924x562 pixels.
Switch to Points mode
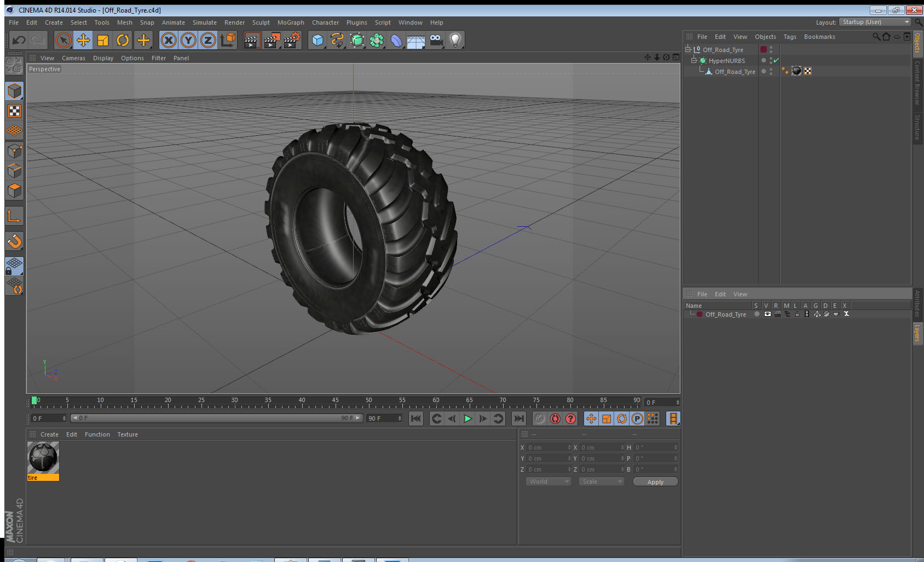(x=14, y=151)
